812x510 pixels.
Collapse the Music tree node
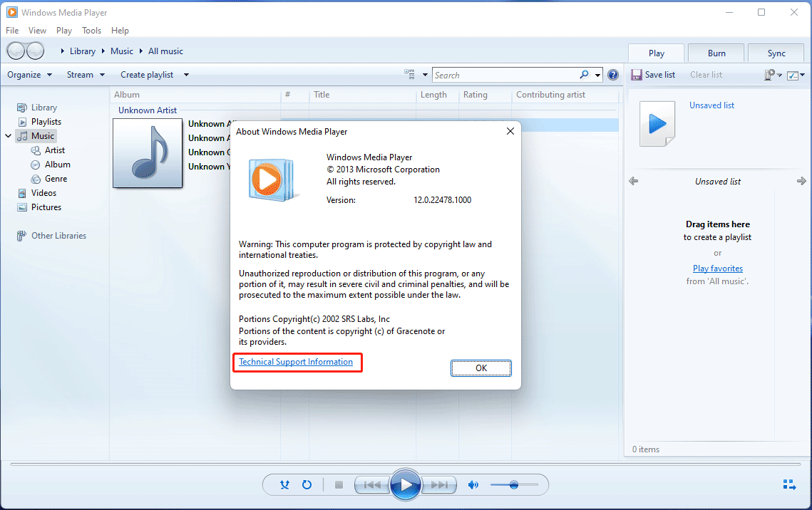[x=9, y=136]
